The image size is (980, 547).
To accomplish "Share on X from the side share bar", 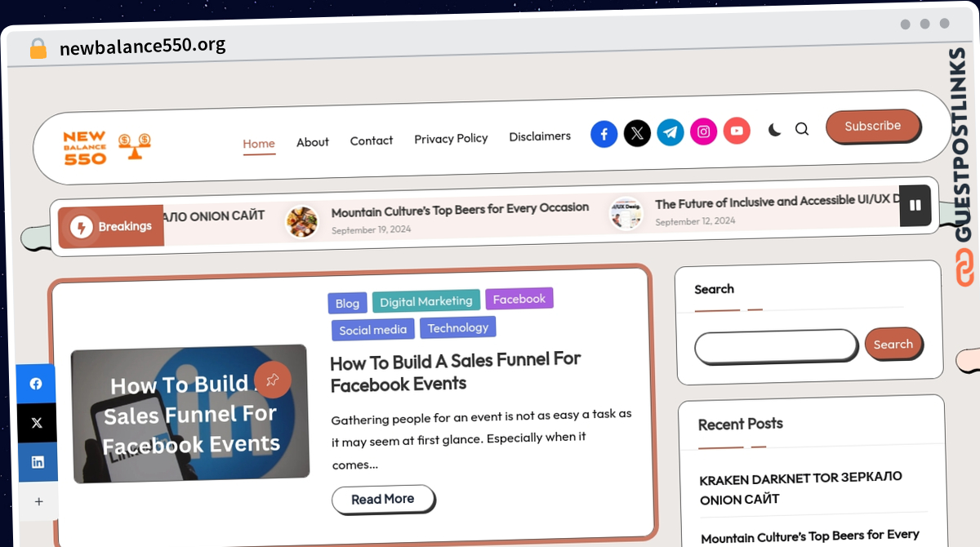I will point(37,423).
